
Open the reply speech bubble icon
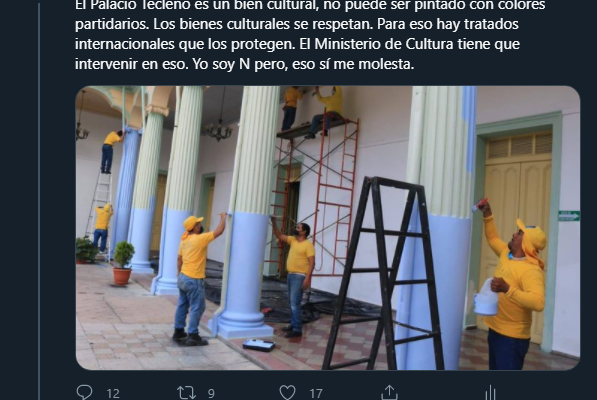click(x=84, y=392)
